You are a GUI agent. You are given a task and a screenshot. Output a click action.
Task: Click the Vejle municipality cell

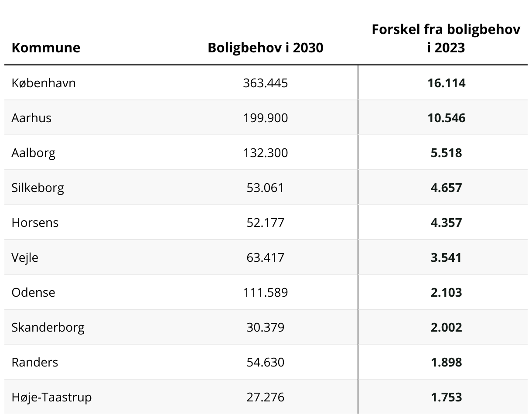pyautogui.click(x=25, y=258)
